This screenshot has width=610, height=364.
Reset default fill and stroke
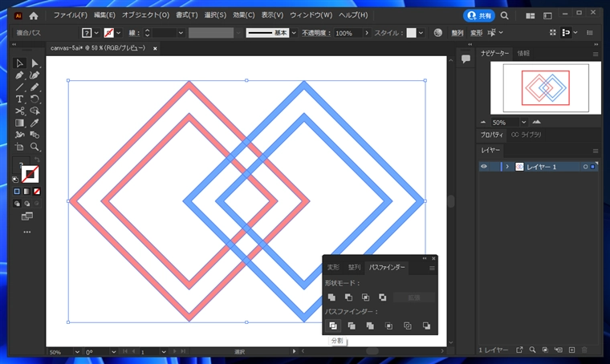pos(15,180)
